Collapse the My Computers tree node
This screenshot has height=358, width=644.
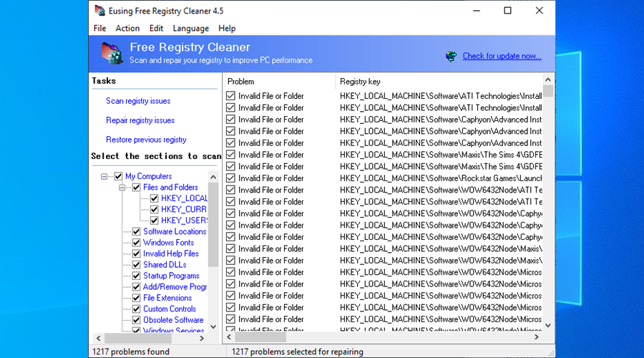tap(105, 176)
